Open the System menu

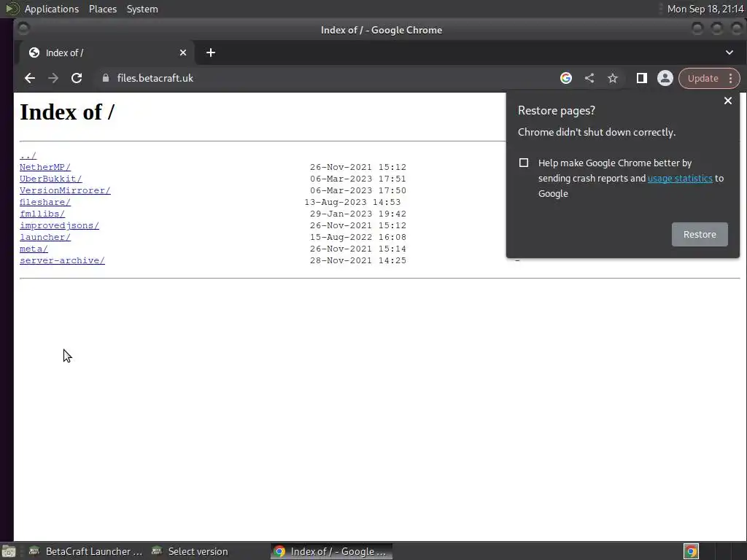[142, 9]
